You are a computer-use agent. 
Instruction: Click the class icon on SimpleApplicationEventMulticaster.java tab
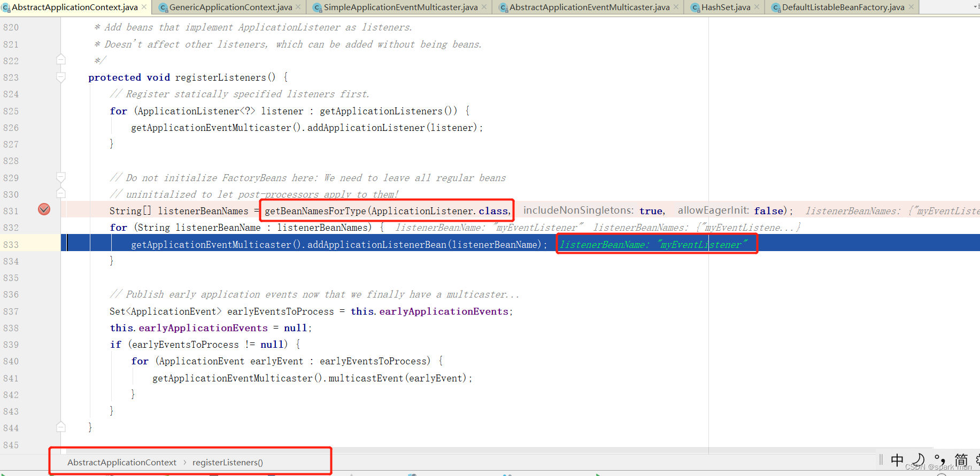[318, 7]
